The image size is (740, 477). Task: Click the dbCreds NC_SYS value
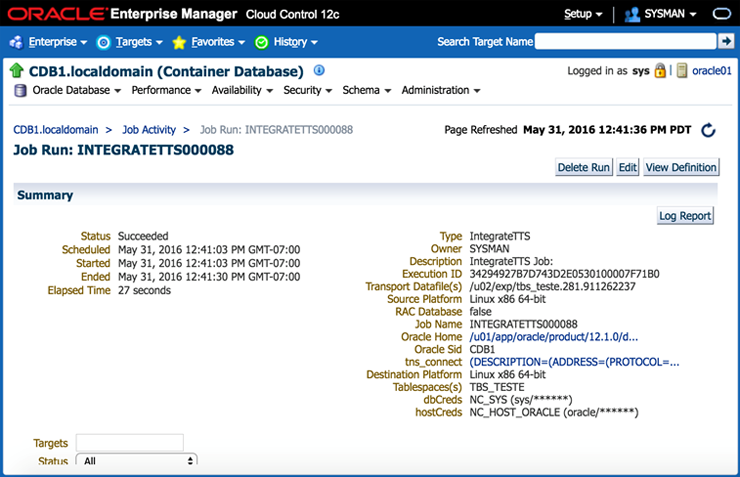pyautogui.click(x=521, y=400)
